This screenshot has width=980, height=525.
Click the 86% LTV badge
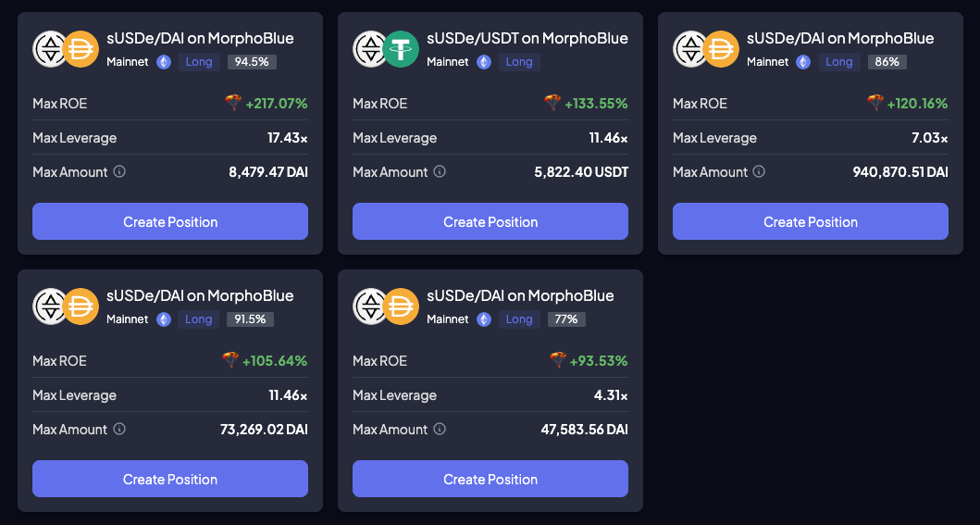point(887,62)
